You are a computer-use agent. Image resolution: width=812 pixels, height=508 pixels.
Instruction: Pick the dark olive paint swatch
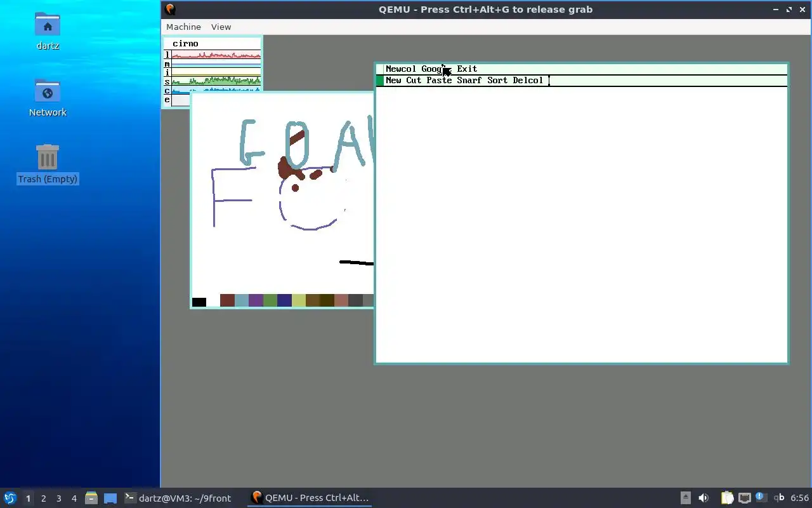(x=327, y=301)
